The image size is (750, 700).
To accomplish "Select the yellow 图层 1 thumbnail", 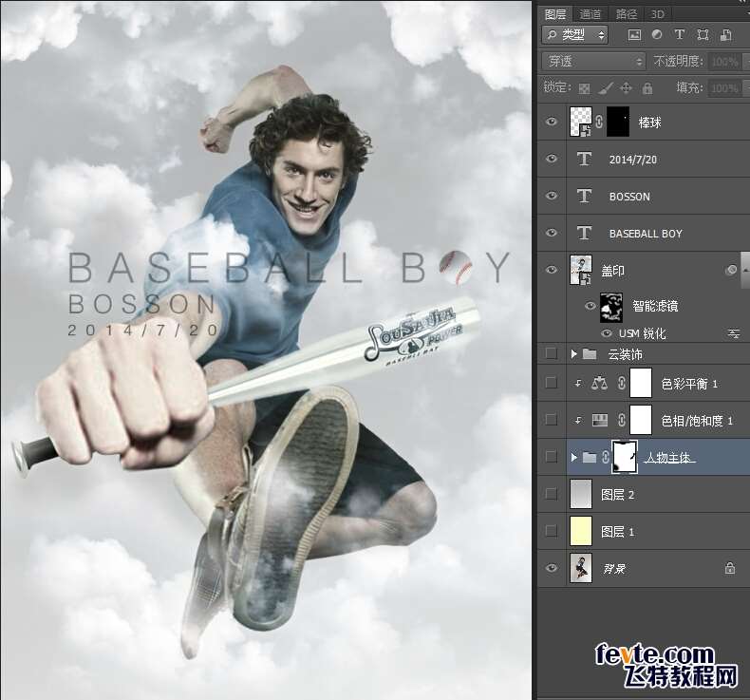I will coord(581,531).
